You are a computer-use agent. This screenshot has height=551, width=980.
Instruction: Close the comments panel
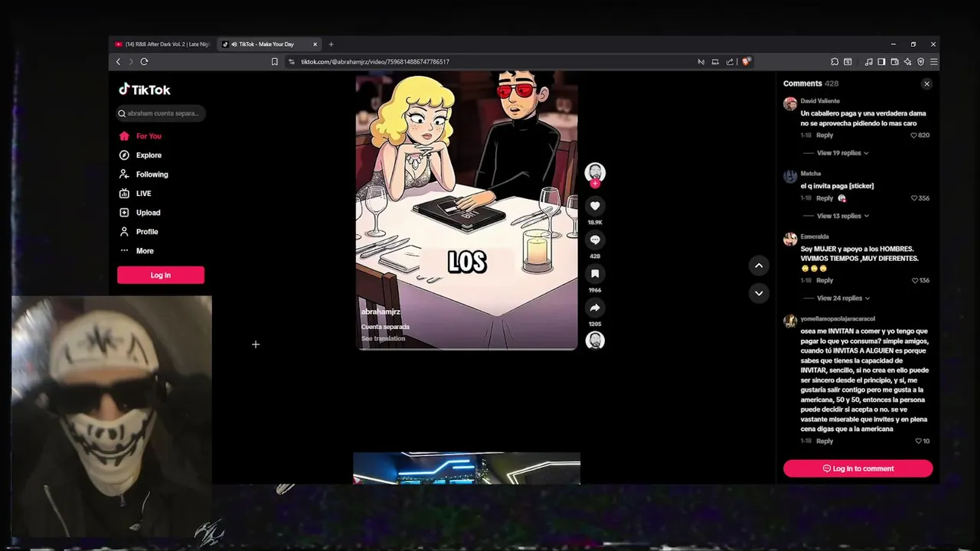click(926, 83)
